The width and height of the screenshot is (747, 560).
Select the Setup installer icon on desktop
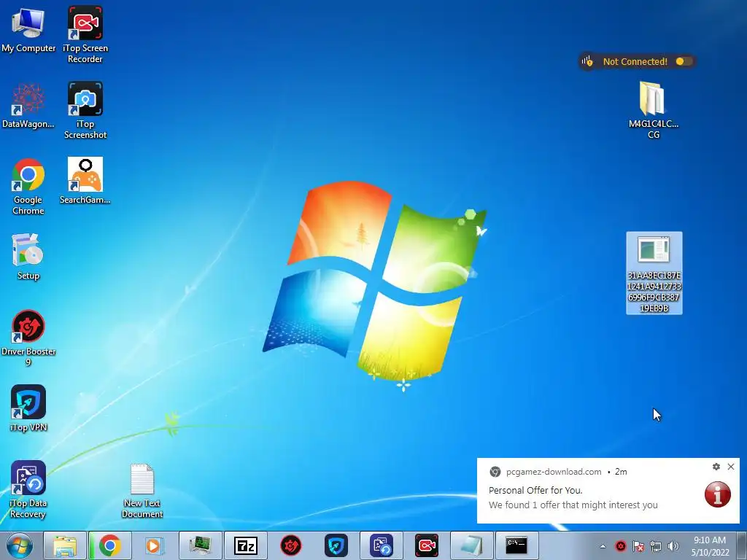[28, 257]
